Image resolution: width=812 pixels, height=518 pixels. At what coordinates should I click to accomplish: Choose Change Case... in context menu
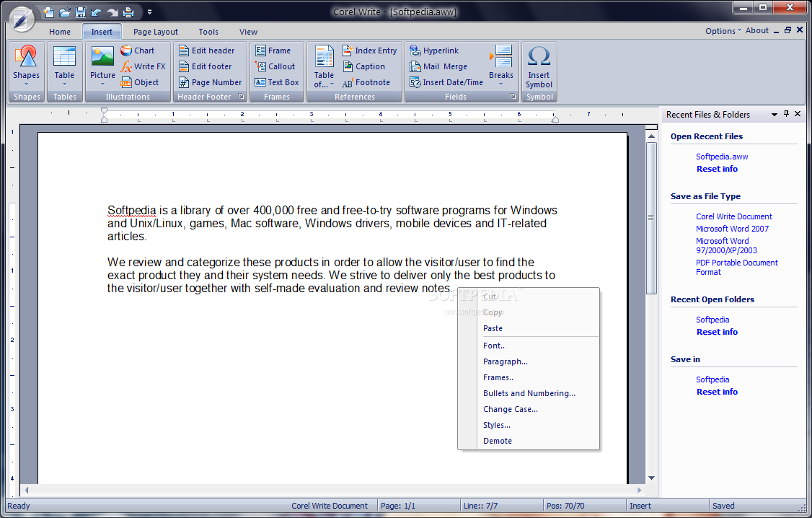click(x=529, y=409)
